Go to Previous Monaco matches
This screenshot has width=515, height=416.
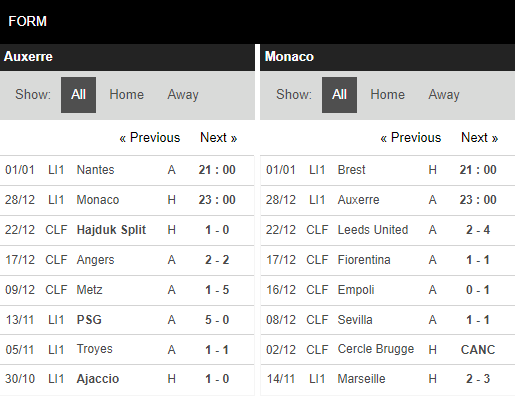tap(411, 138)
